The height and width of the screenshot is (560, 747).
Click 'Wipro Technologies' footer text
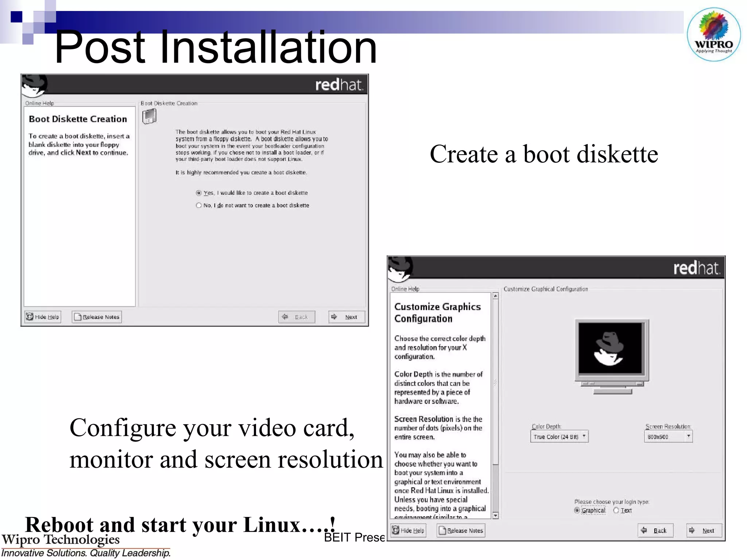click(61, 540)
